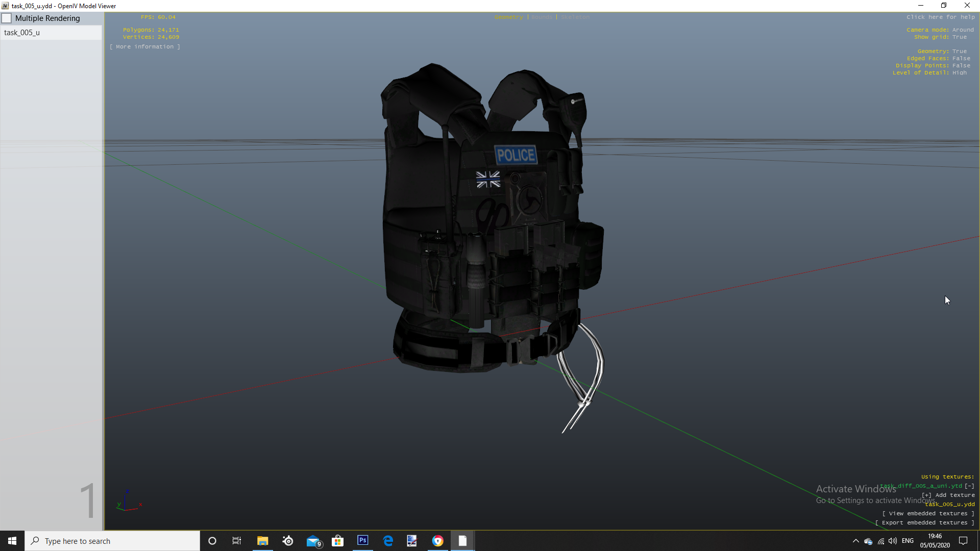Enable the Multiple Rendering checkbox

pos(7,18)
